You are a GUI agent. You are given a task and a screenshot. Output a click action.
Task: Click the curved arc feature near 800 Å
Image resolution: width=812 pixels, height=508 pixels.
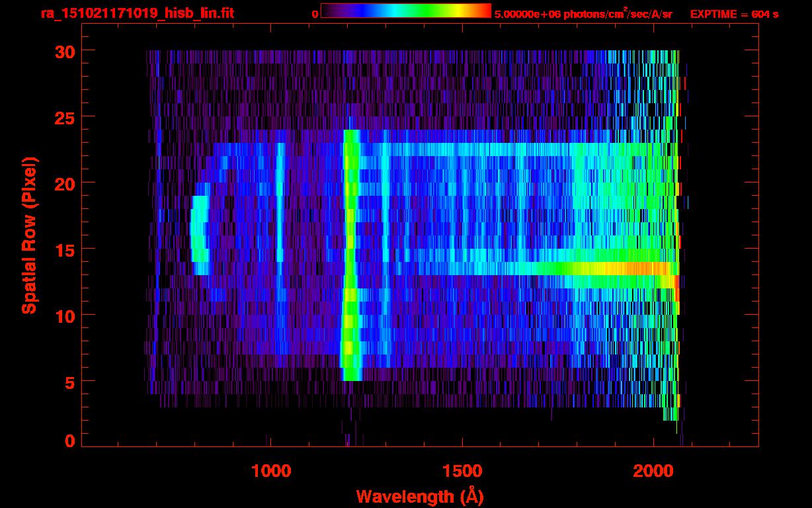pos(200,228)
